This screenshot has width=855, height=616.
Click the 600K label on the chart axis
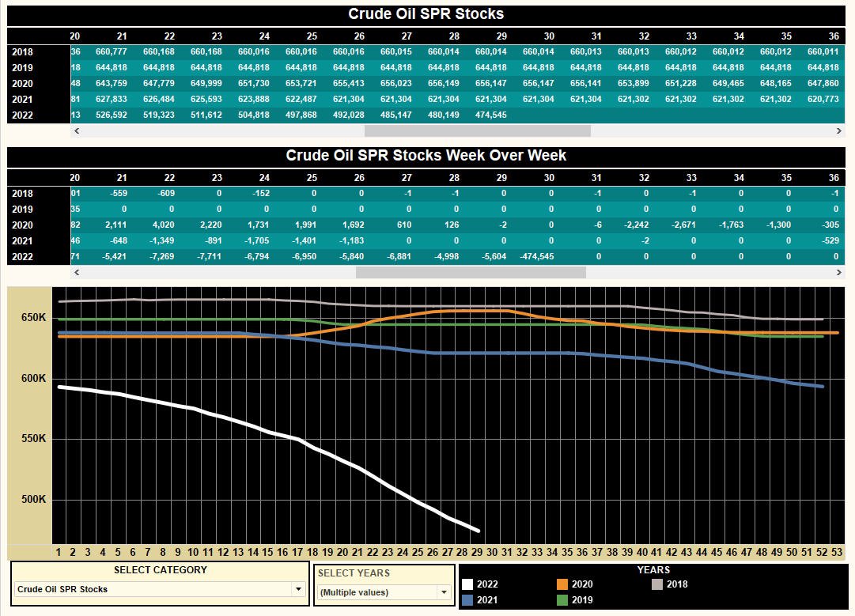(x=33, y=378)
